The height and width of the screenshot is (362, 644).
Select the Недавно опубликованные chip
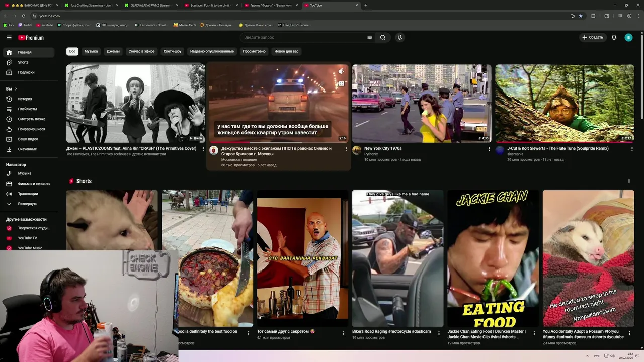(x=212, y=51)
